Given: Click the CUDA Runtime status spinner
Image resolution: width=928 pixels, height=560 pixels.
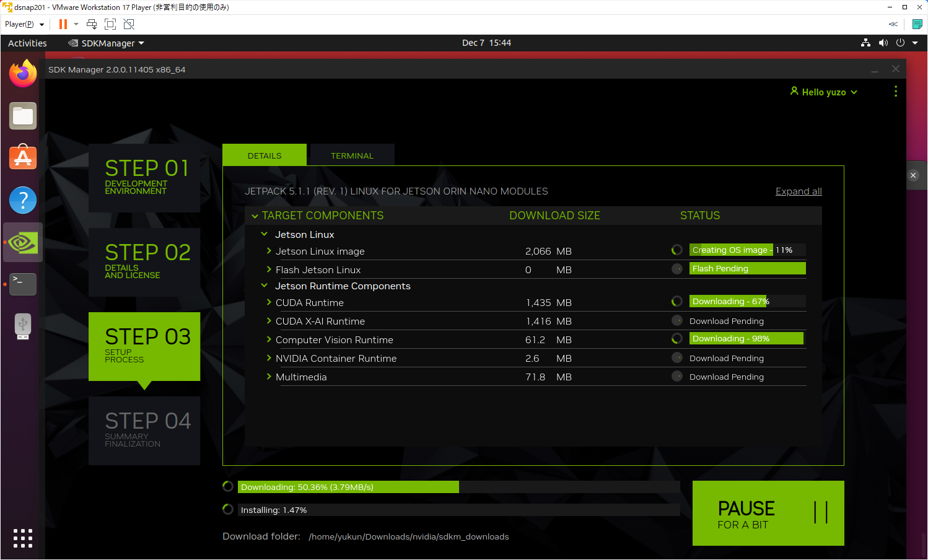Looking at the screenshot, I should pyautogui.click(x=677, y=301).
